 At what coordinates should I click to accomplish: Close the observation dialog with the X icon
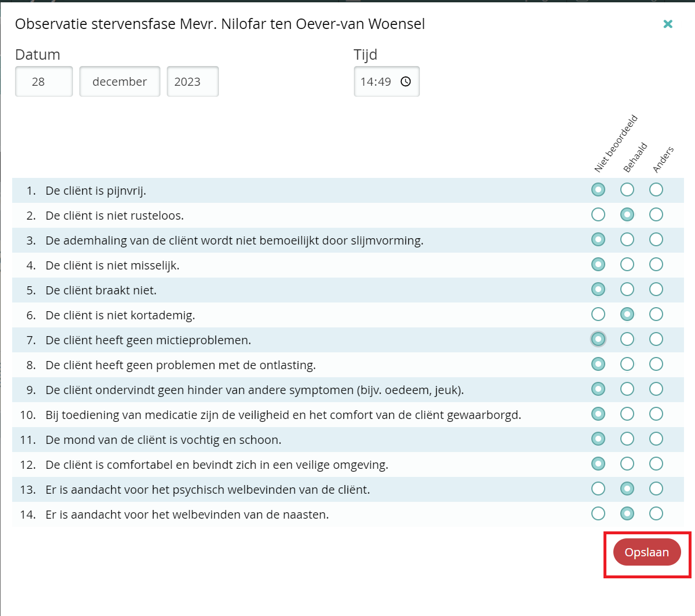668,24
